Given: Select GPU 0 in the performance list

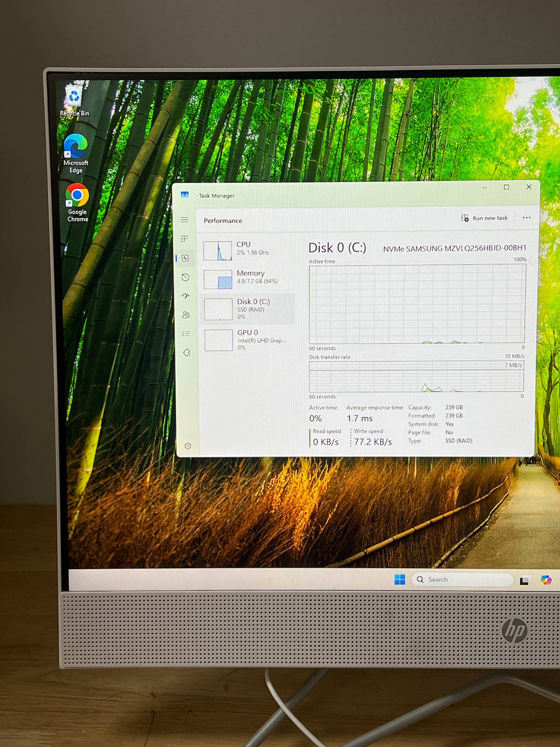Looking at the screenshot, I should tap(249, 340).
